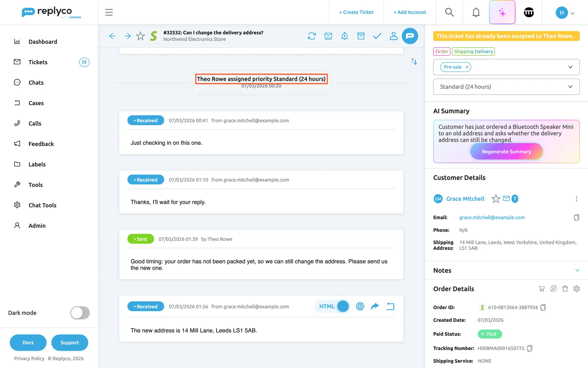Open customer options three-dot menu
This screenshot has height=368, width=588.
click(x=577, y=199)
